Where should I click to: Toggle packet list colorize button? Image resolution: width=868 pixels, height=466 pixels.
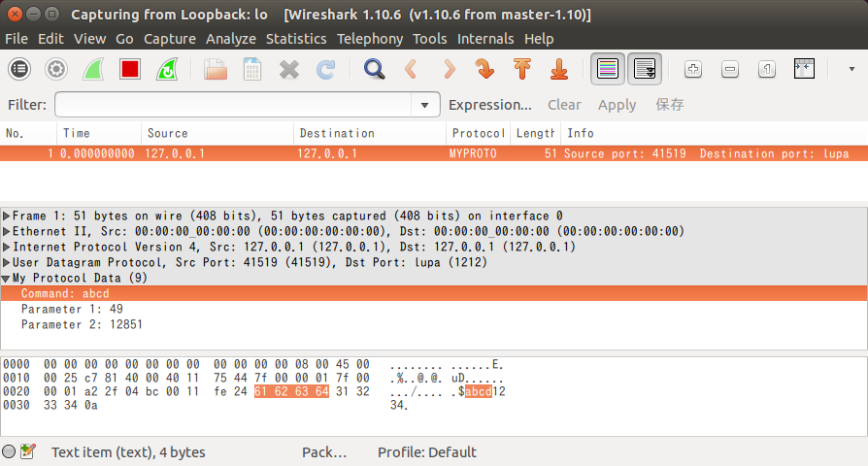pos(608,69)
